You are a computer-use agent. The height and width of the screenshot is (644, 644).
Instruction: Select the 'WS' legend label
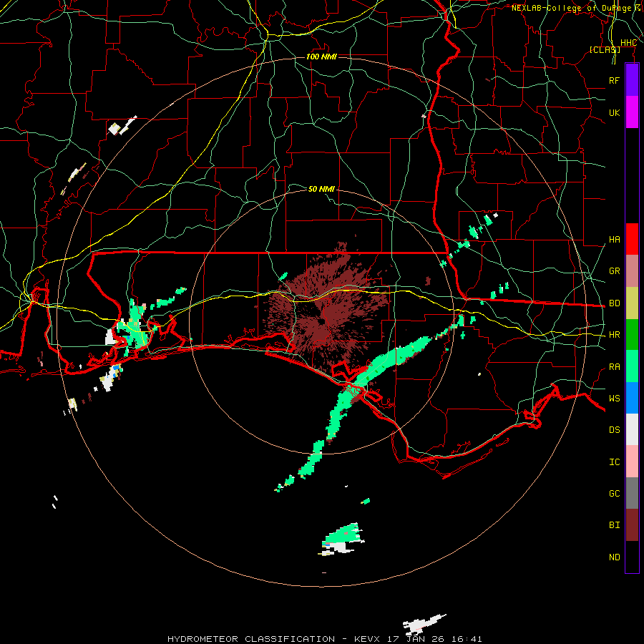click(x=614, y=399)
